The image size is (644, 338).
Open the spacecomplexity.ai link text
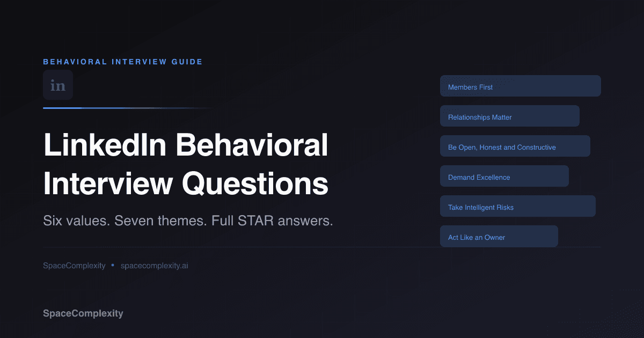click(x=154, y=266)
